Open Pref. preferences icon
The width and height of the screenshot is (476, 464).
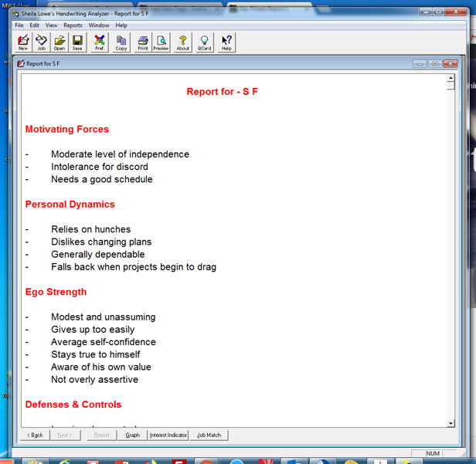click(x=100, y=42)
